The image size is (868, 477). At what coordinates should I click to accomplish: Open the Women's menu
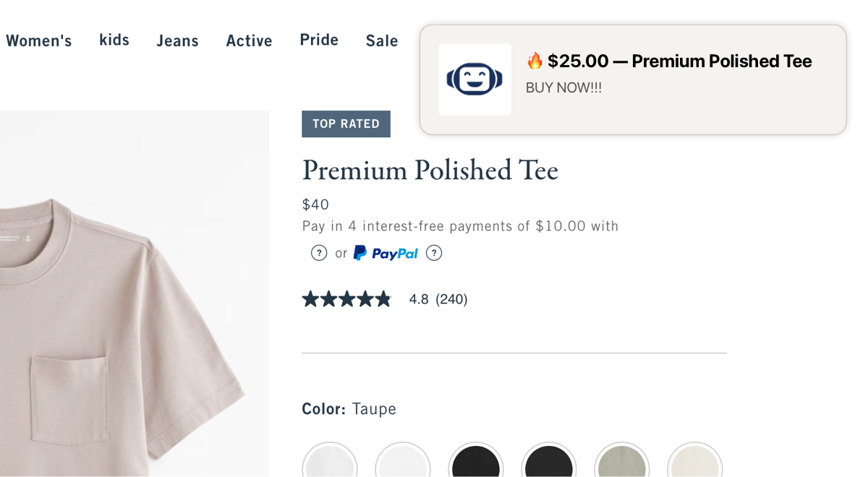[39, 41]
